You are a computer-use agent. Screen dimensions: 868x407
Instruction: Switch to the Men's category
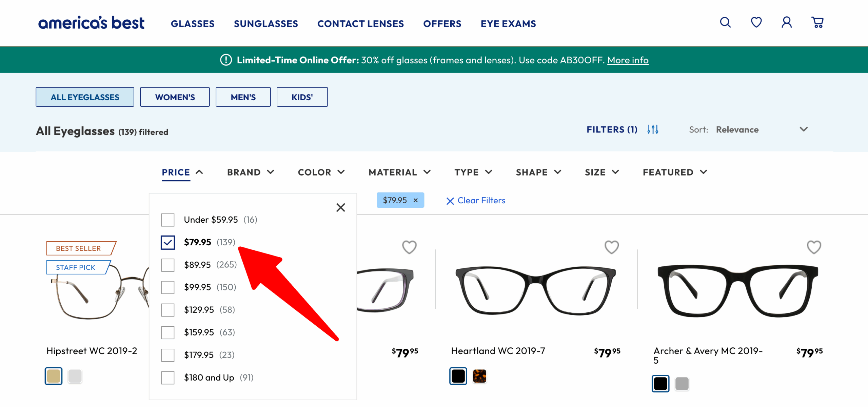(243, 97)
